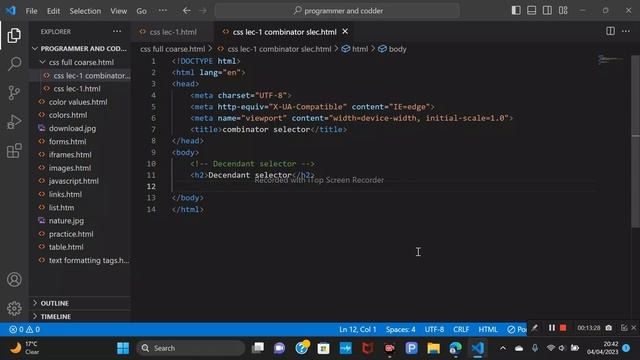
Task: Open colors.html file
Action: pos(81,115)
